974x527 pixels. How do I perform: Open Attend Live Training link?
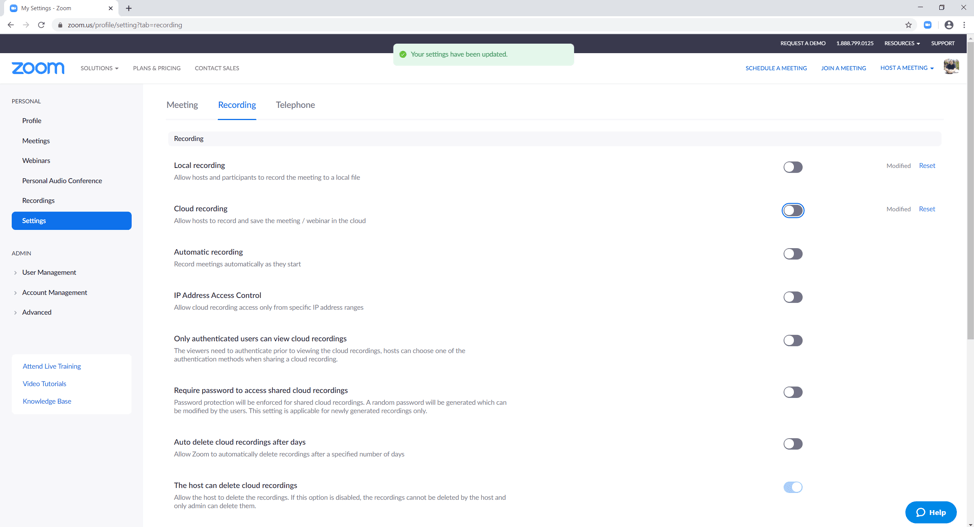(52, 366)
